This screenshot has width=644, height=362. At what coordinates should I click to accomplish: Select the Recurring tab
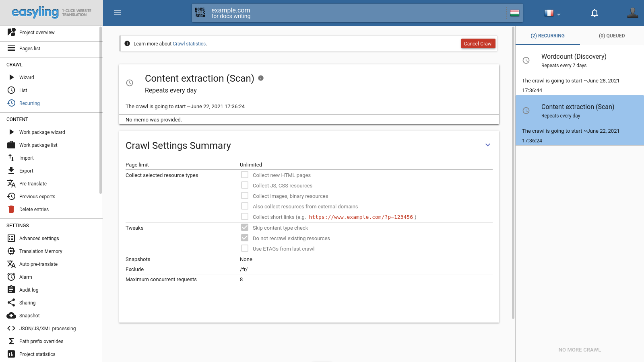pyautogui.click(x=547, y=36)
